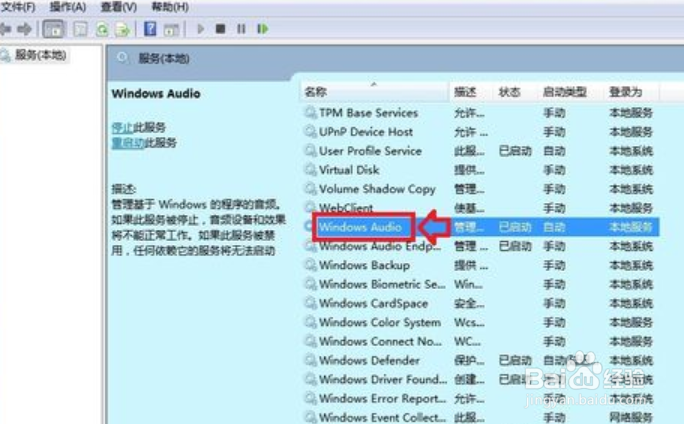Stop the service with the square stop icon
This screenshot has width=684, height=424.
(x=220, y=29)
